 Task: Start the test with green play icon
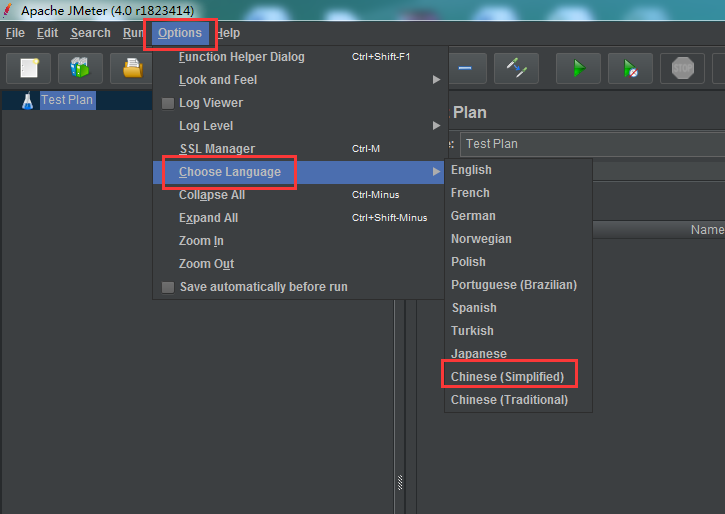tap(578, 68)
